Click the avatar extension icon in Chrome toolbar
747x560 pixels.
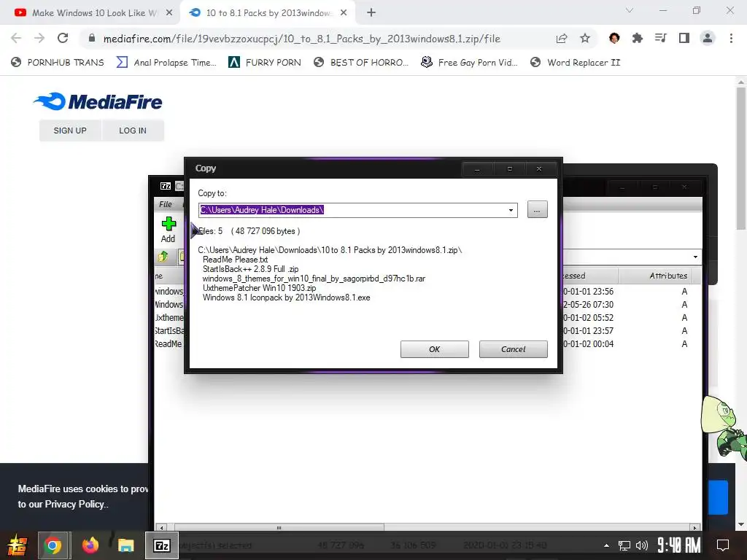coord(614,38)
